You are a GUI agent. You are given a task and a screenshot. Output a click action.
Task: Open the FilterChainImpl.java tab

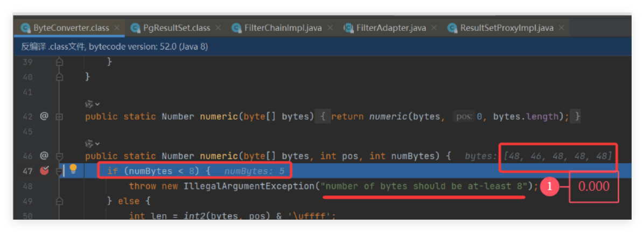point(283,28)
